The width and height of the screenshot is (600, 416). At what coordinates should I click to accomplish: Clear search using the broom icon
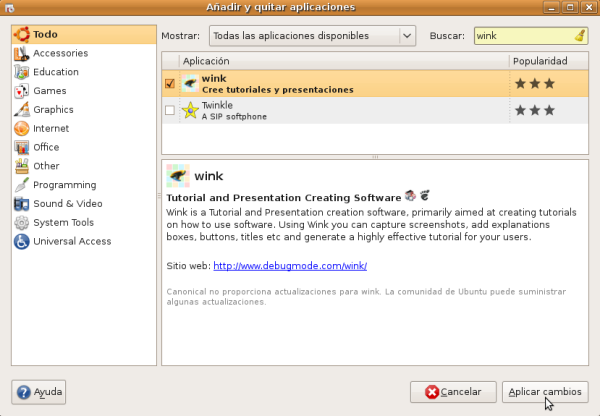coord(580,35)
